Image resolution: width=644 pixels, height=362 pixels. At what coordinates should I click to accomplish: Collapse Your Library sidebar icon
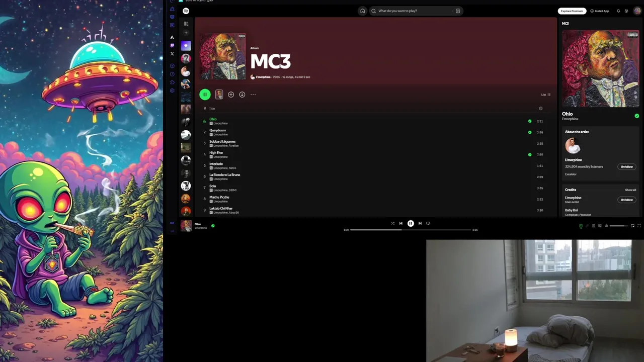tap(186, 24)
